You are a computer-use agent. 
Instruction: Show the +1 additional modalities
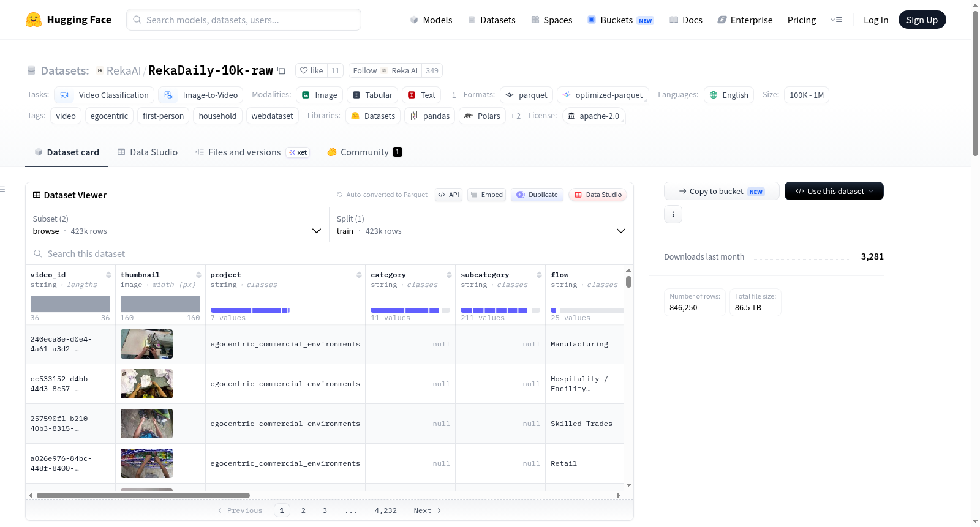[x=451, y=95]
